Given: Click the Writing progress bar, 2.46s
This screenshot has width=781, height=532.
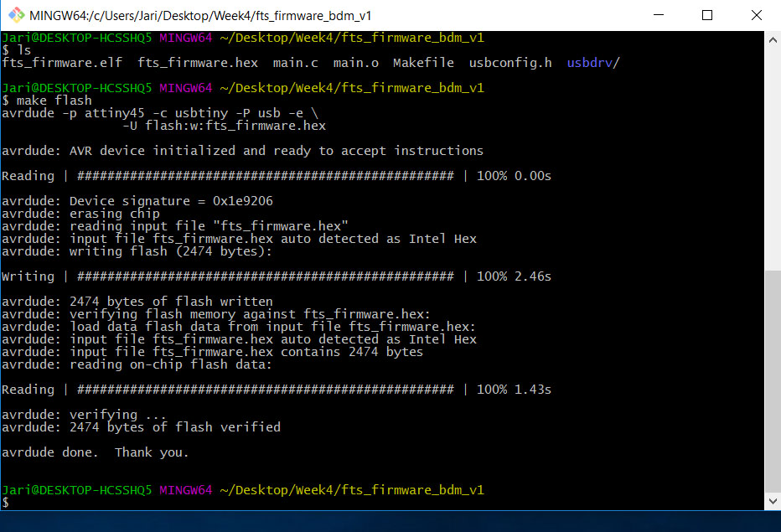Looking at the screenshot, I should coord(277,276).
